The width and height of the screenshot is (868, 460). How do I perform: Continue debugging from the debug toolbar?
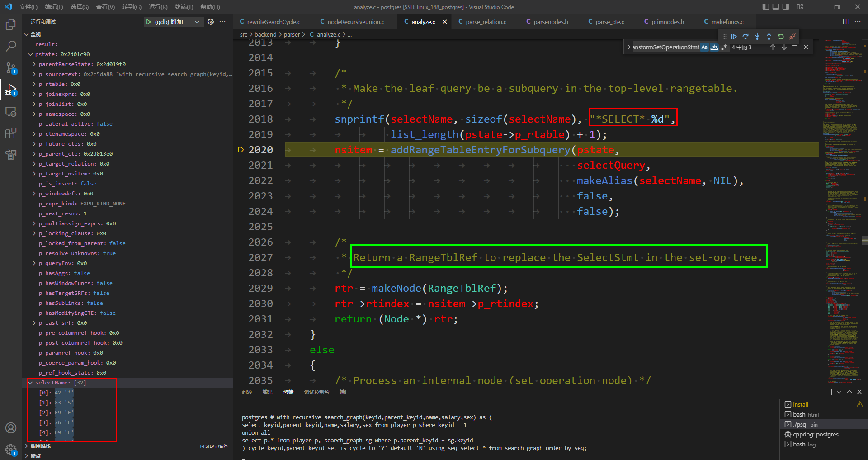734,37
